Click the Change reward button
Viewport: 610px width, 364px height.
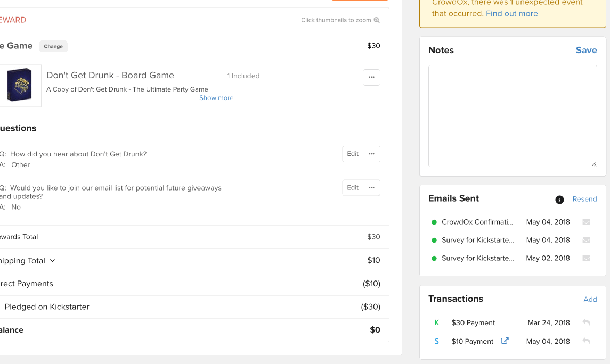click(53, 46)
